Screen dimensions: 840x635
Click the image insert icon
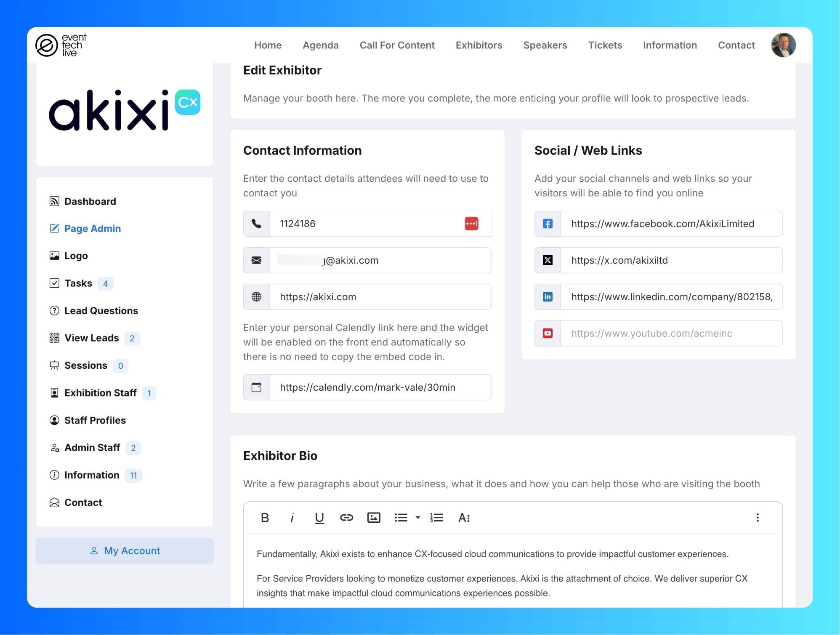pyautogui.click(x=374, y=518)
